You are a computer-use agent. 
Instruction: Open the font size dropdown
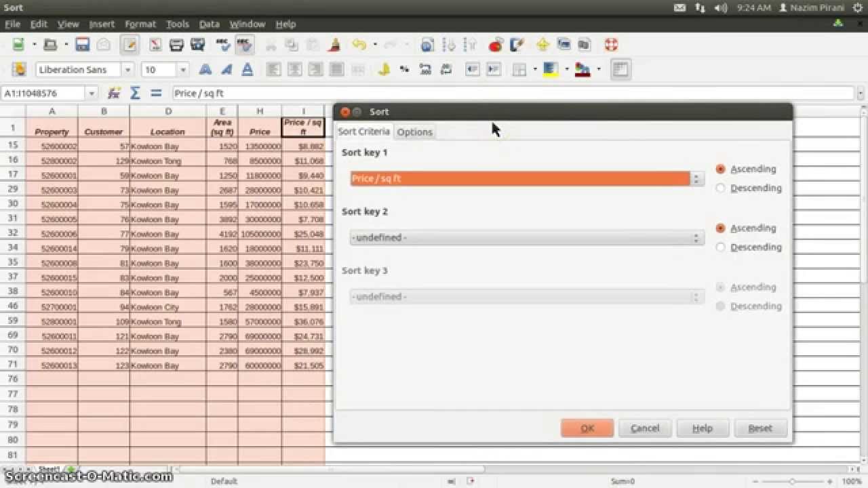click(182, 70)
